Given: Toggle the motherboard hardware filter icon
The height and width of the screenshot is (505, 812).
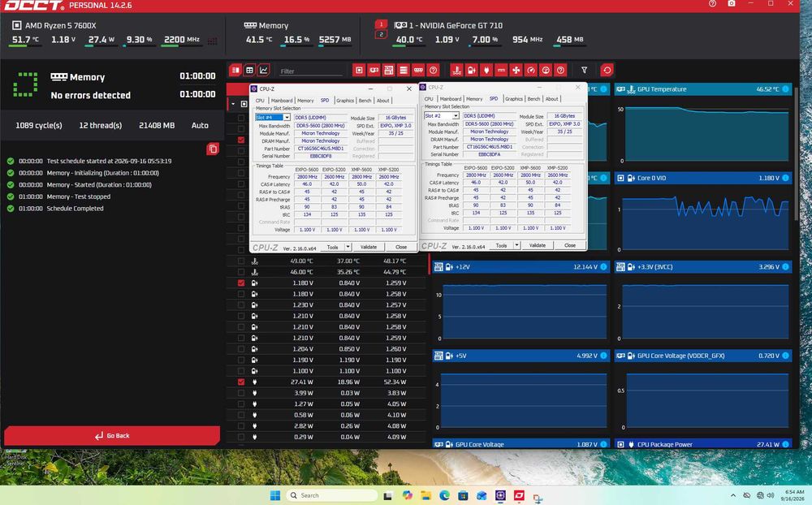Looking at the screenshot, I should pyautogui.click(x=389, y=70).
